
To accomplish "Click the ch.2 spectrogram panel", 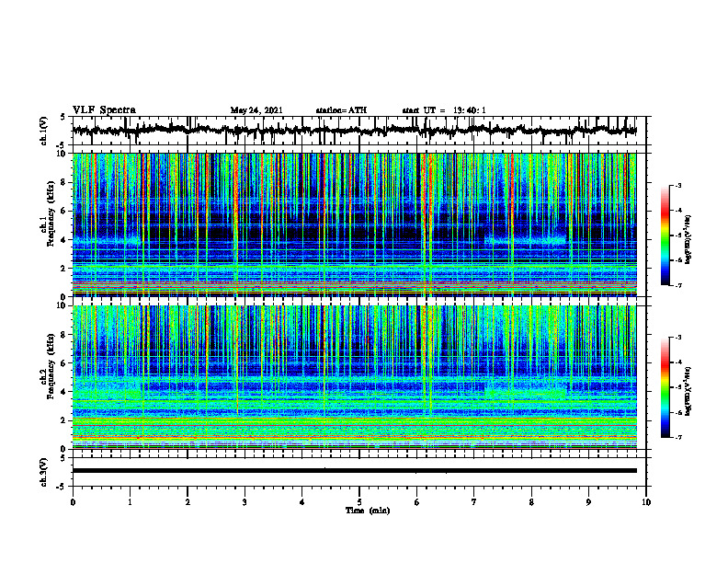I will coord(354,377).
